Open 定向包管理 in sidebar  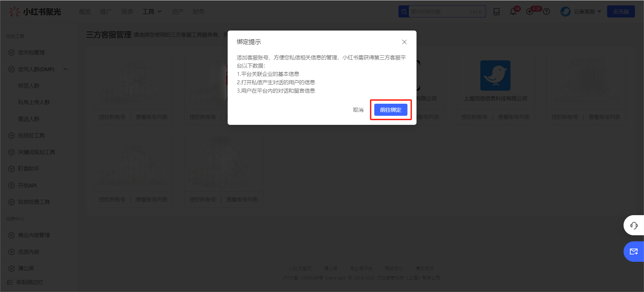click(x=31, y=52)
